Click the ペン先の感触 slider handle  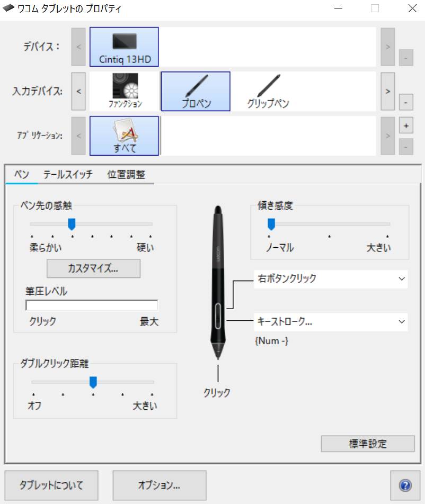tap(72, 224)
